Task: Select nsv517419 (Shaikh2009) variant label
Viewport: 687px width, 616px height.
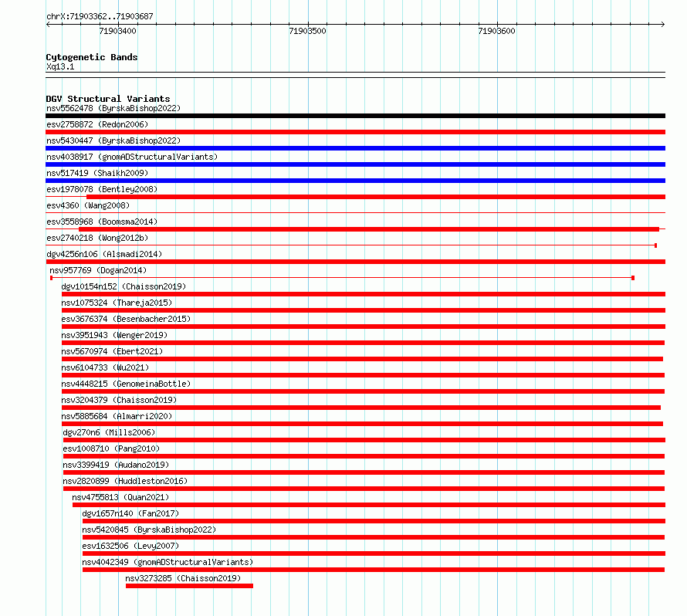Action: pos(97,173)
